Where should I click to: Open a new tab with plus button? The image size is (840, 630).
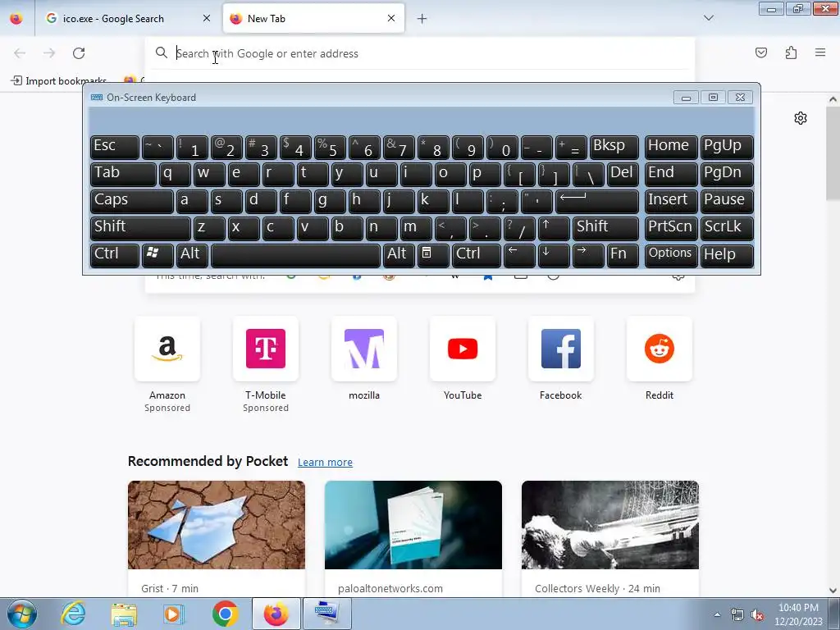(422, 19)
